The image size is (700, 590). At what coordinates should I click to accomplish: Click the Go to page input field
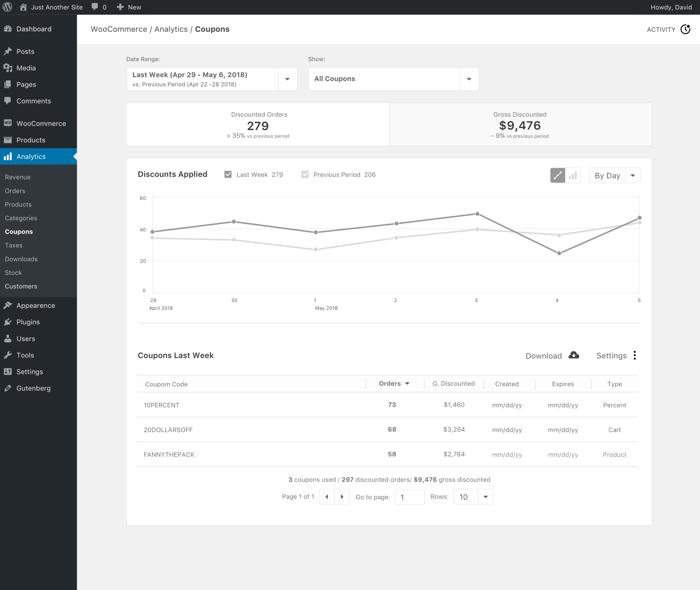[409, 497]
